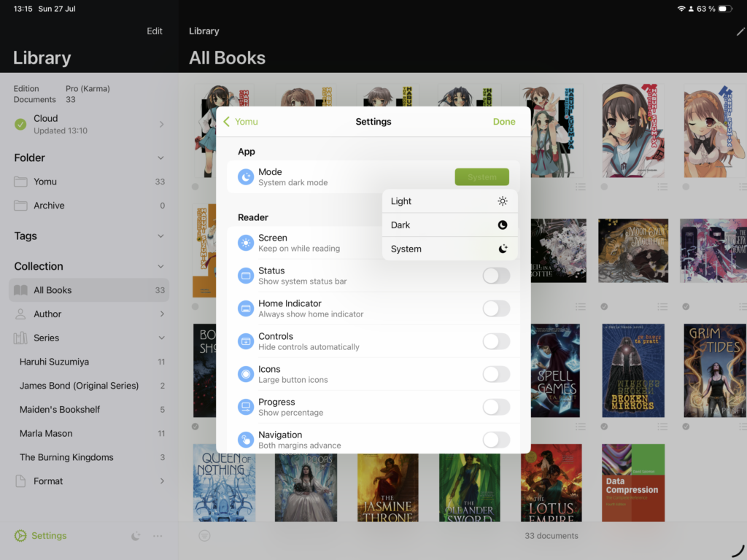Screen dimensions: 747x560
Task: Click the Controls setting icon
Action: click(x=246, y=341)
